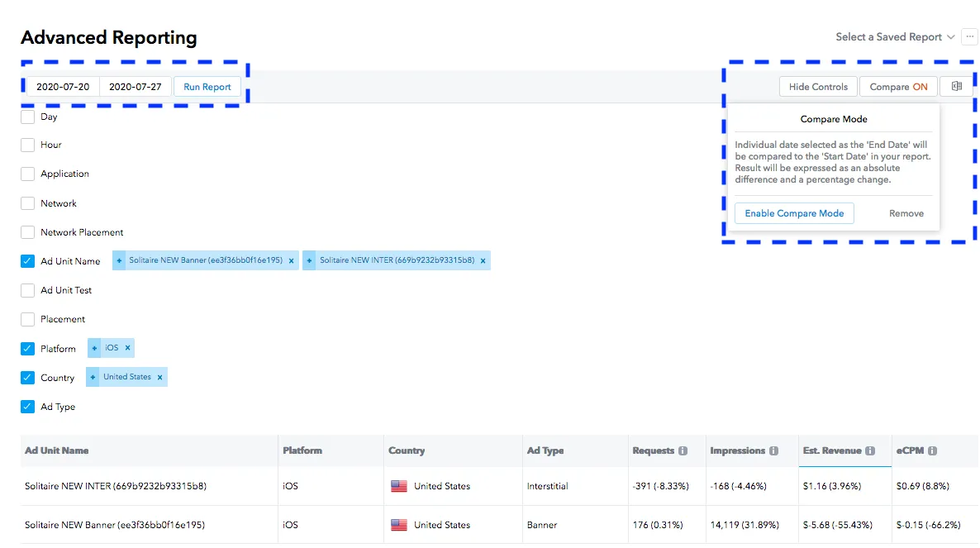Image resolution: width=980 pixels, height=548 pixels.
Task: Click US flag in Solitaire NEW INTER row
Action: 399,486
